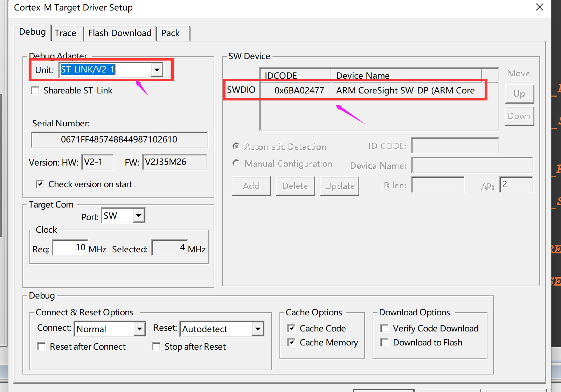The height and width of the screenshot is (392, 561).
Task: Enable the Shareable ST-Link checkbox
Action: [35, 91]
